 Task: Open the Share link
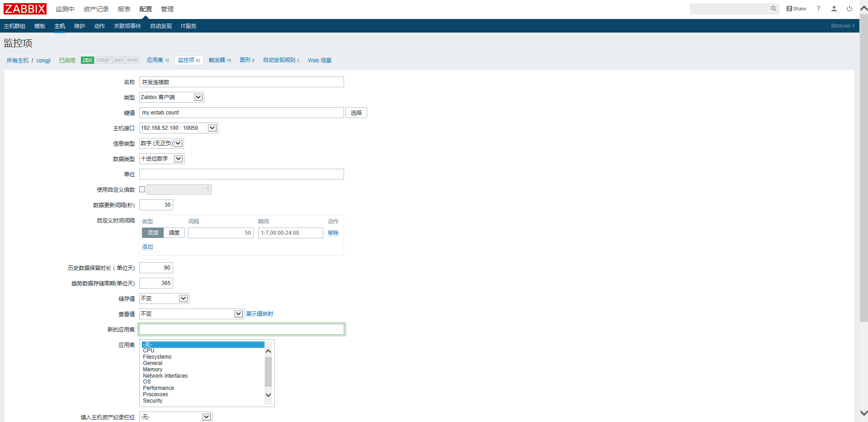[796, 9]
